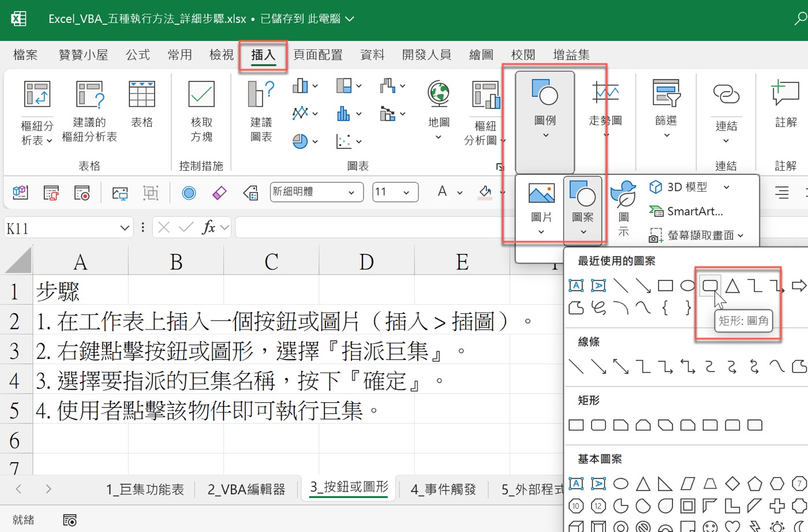Click the font color A button

click(x=443, y=192)
